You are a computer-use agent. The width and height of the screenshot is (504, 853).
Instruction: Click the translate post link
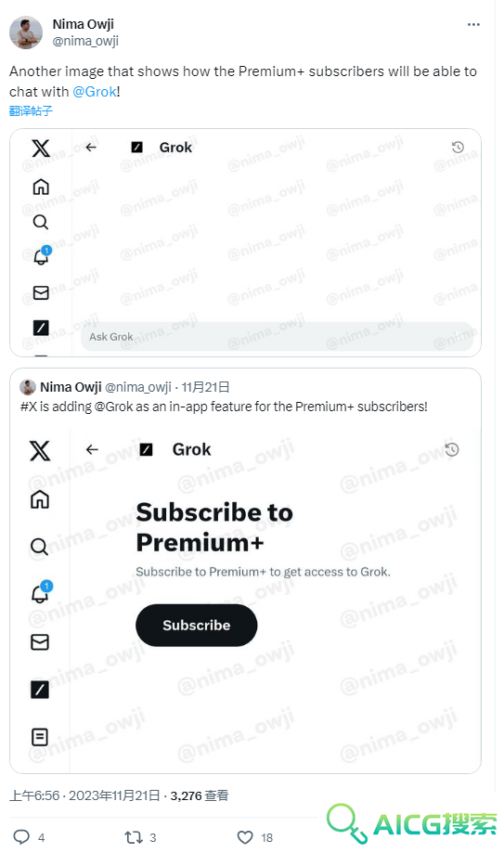pyautogui.click(x=31, y=111)
